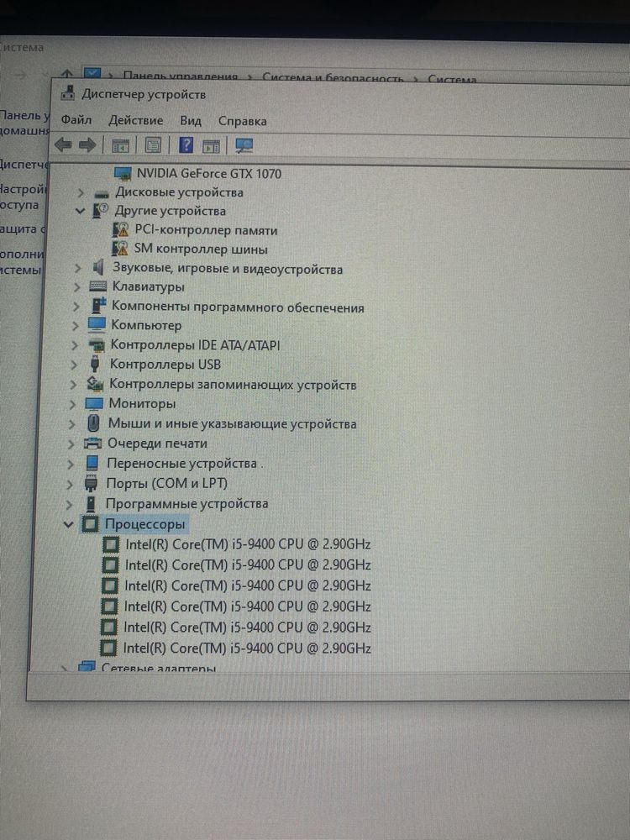Select PCI-контроллер памяти device
630x840 pixels.
point(206,230)
